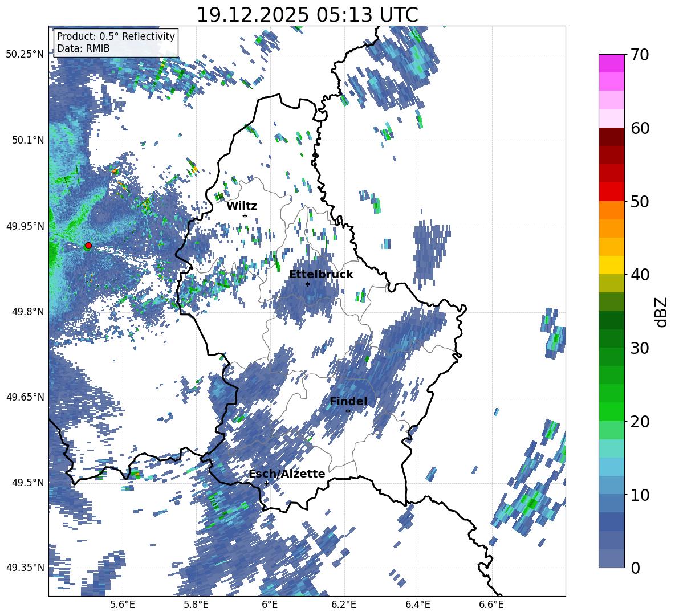Click the 6.4°E longitude label

click(418, 605)
